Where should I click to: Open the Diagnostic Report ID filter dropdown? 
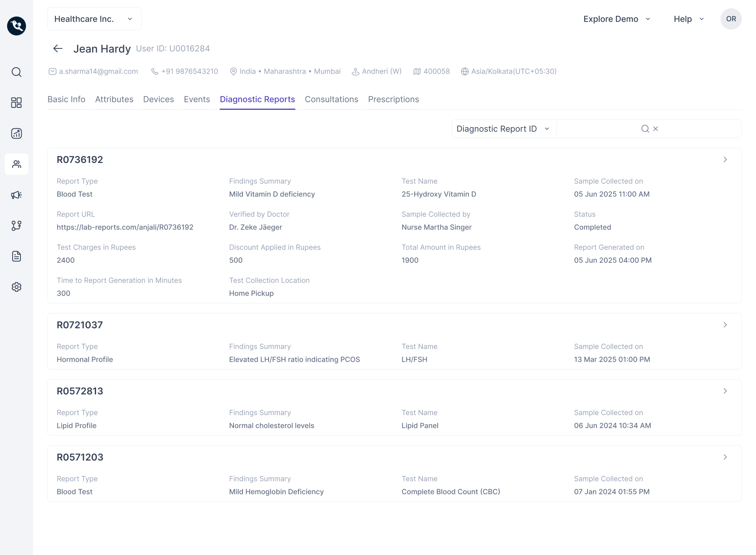click(x=503, y=129)
